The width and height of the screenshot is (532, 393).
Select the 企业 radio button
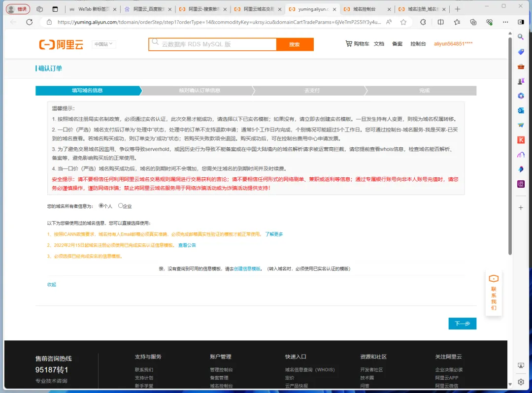point(121,205)
